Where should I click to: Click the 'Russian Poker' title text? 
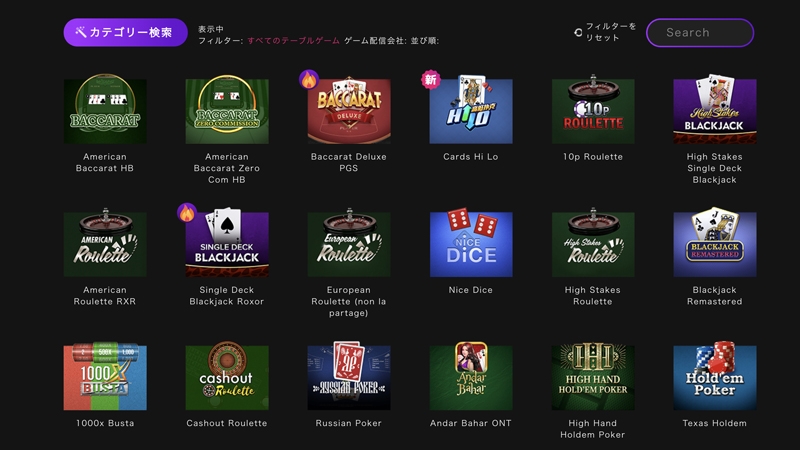pyautogui.click(x=349, y=423)
